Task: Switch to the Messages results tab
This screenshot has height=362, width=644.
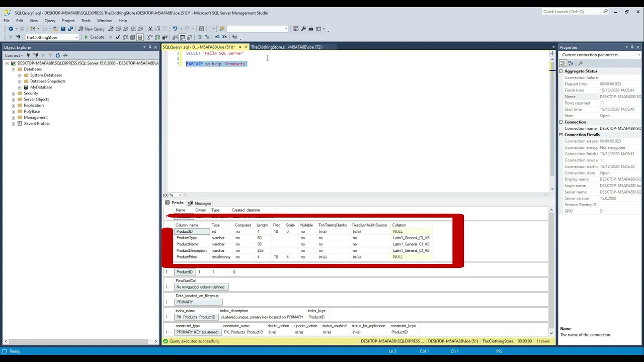Action: click(200, 203)
